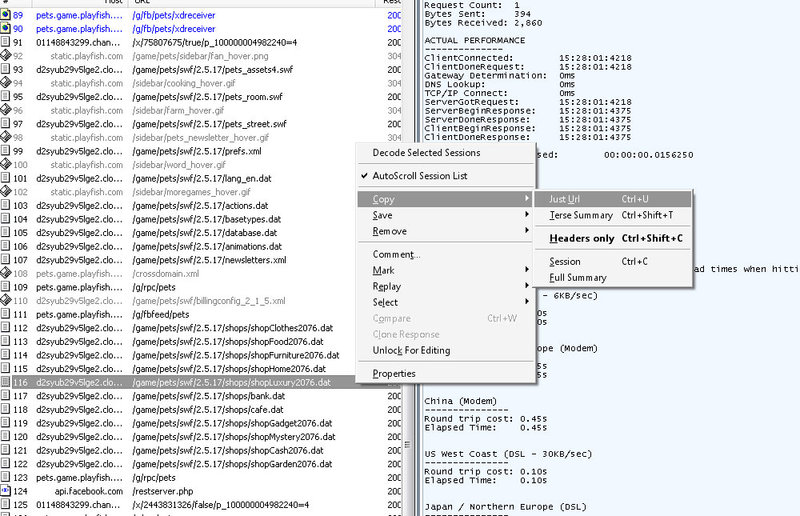
Task: Click the document icon for session 109
Action: coord(6,287)
